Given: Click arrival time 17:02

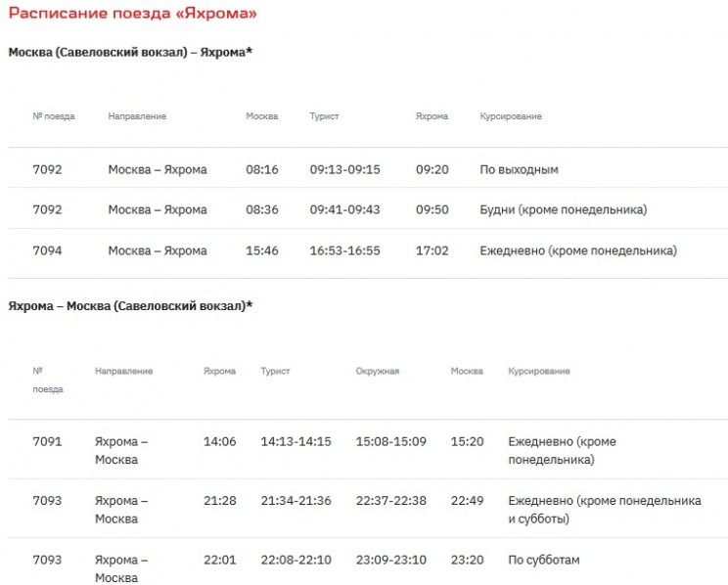Looking at the screenshot, I should [432, 250].
